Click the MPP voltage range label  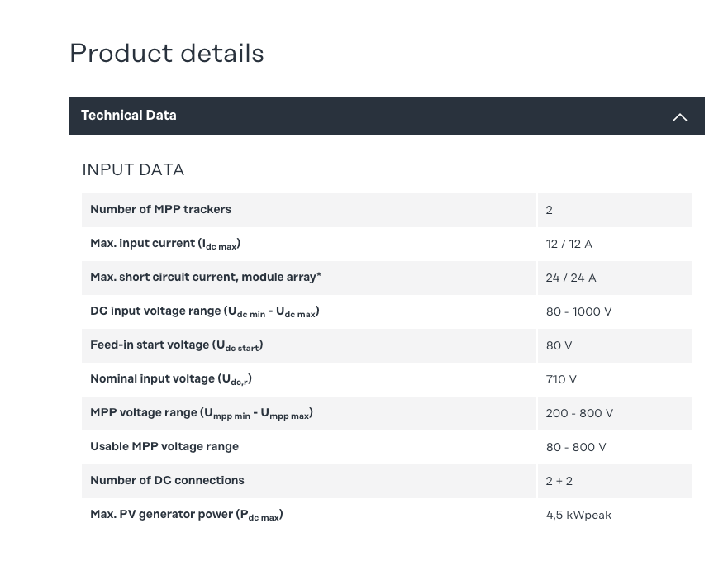click(201, 413)
